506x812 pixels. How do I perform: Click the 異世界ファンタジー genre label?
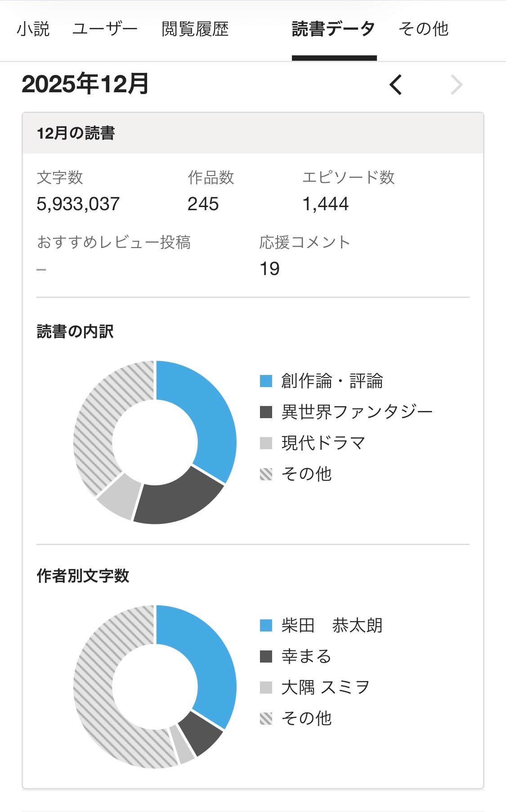(x=357, y=412)
